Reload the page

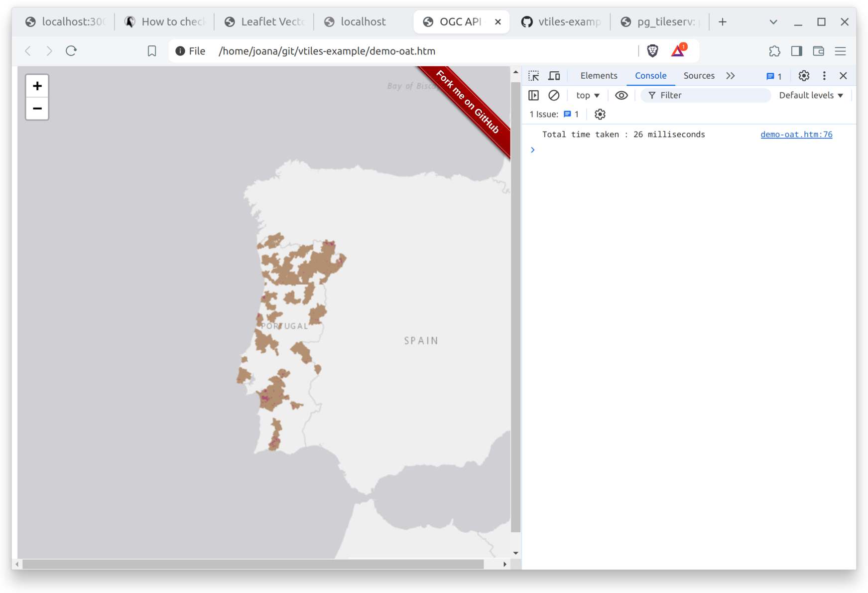(71, 51)
